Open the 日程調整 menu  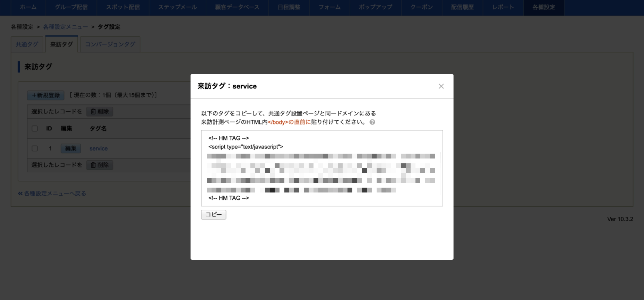(x=289, y=7)
